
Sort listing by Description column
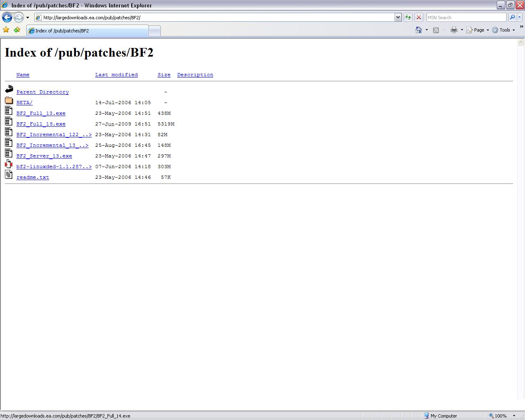(195, 75)
